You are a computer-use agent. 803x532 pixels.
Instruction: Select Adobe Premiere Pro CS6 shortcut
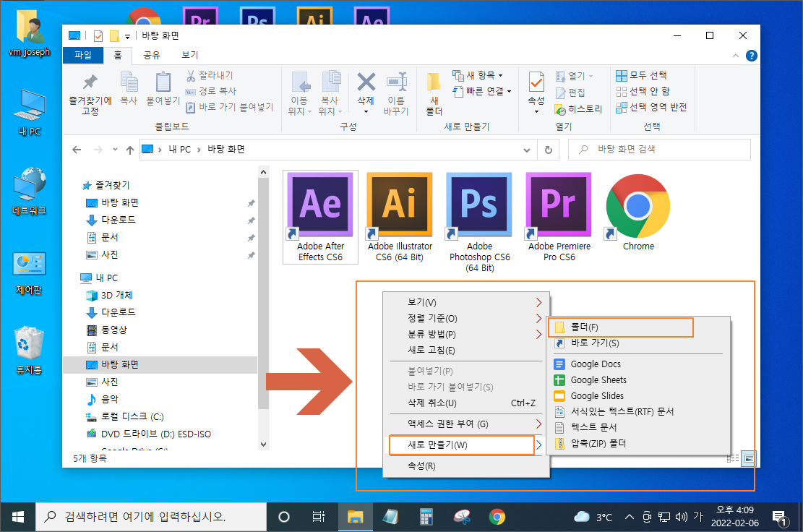pyautogui.click(x=559, y=217)
